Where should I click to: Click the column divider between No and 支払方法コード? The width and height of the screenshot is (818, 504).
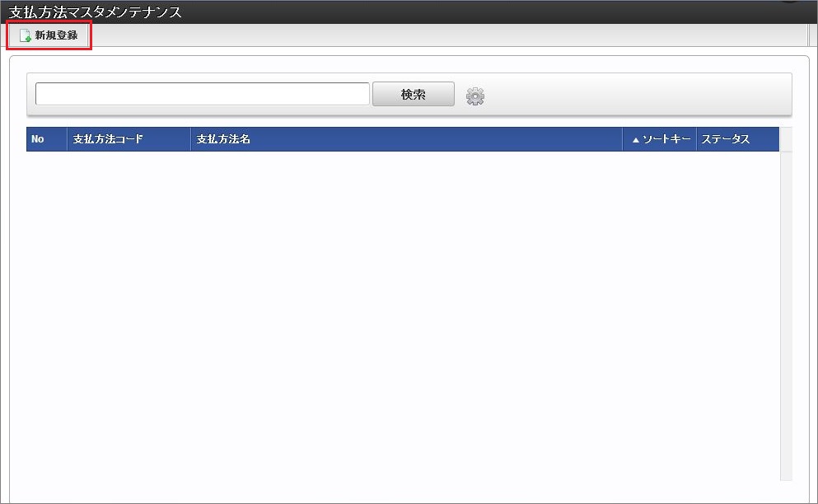68,139
